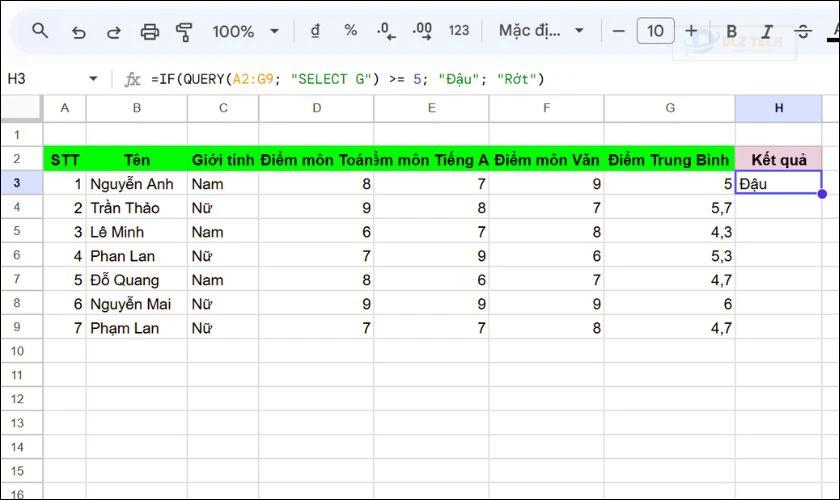Undo the last action
The width and height of the screenshot is (840, 500).
coord(78,32)
